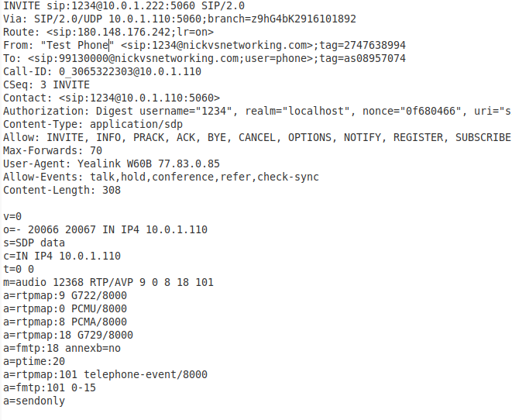The height and width of the screenshot is (420, 512).
Task: Click the Authorization Digest header line
Action: tap(257, 111)
